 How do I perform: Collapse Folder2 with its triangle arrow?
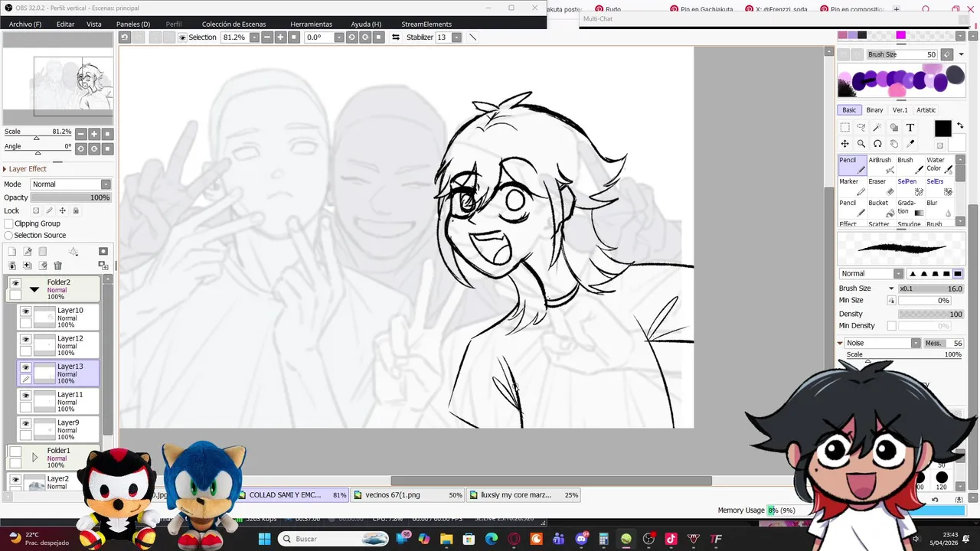pyautogui.click(x=34, y=289)
